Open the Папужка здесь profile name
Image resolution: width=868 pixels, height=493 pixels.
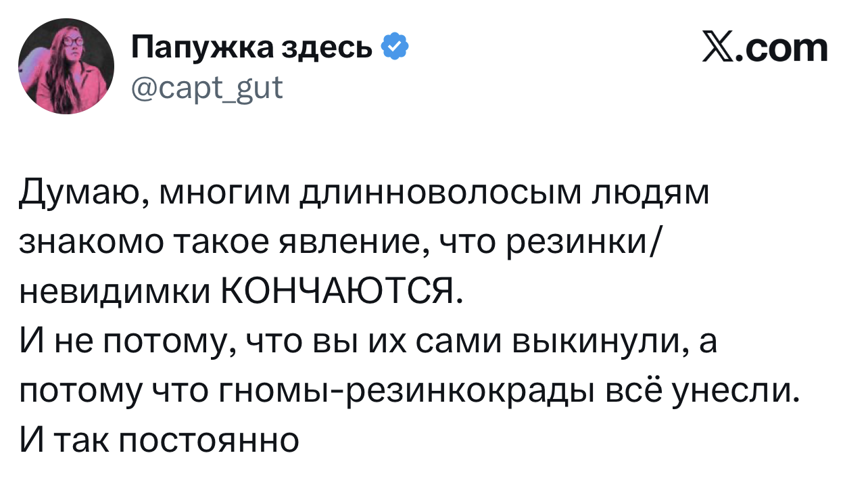pyautogui.click(x=251, y=48)
